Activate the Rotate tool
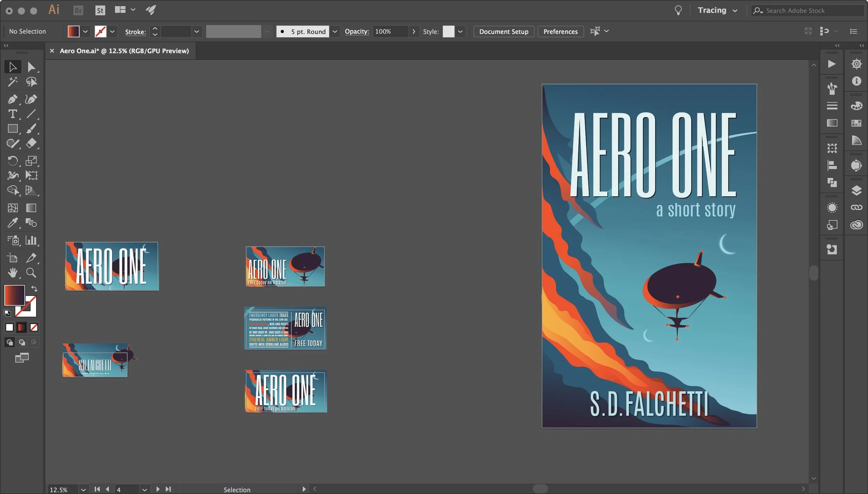Screen dimensions: 868x494 coord(13,161)
